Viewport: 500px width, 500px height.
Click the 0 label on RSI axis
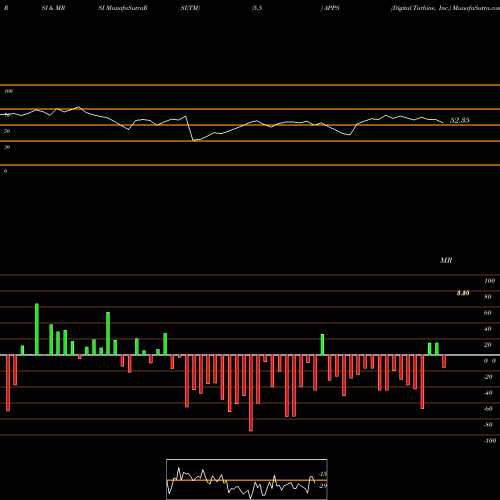(5, 171)
